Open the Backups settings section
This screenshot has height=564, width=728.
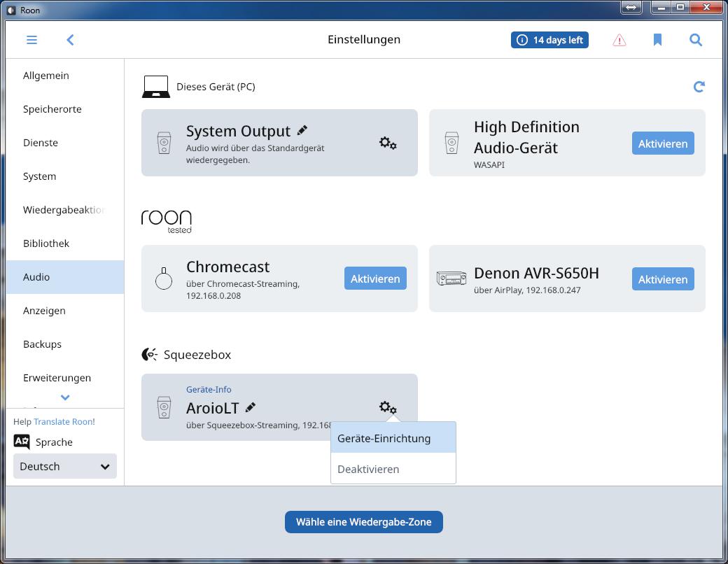point(65,344)
